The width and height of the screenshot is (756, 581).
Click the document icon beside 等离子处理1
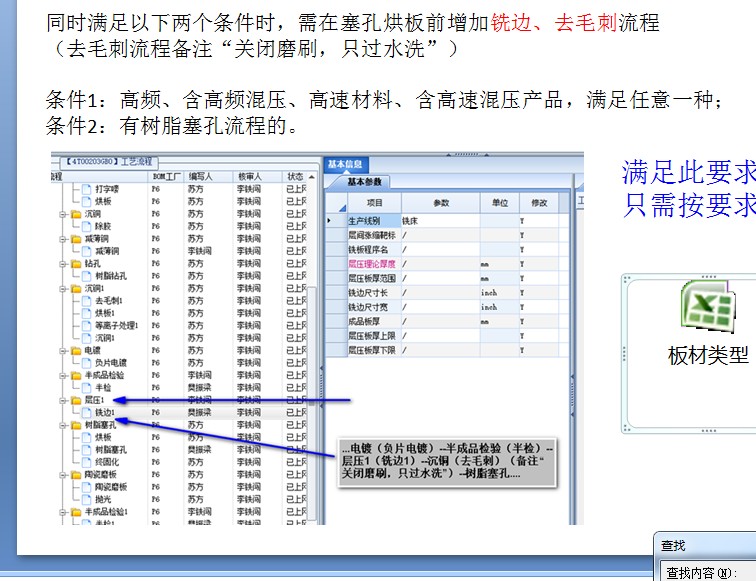pyautogui.click(x=86, y=325)
